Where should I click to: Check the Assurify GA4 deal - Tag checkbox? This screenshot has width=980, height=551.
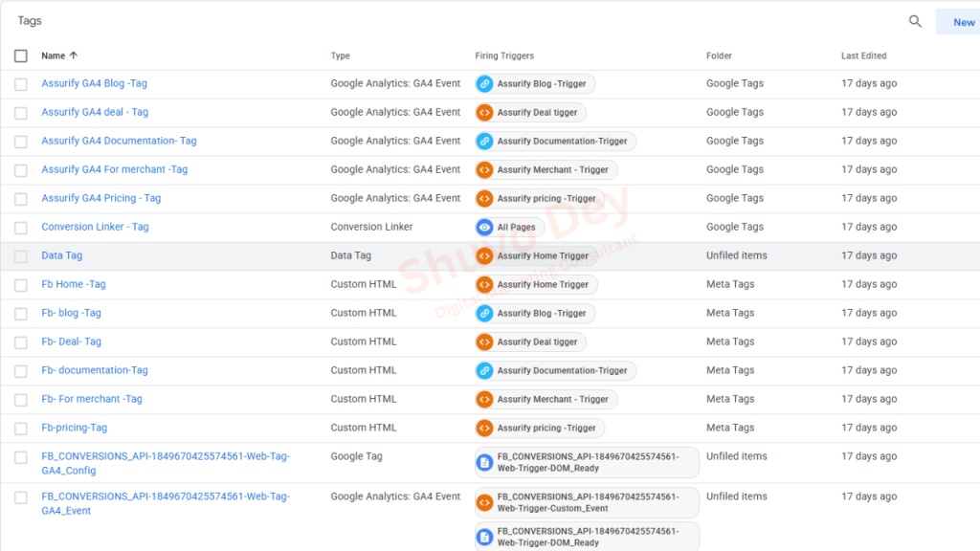(21, 113)
